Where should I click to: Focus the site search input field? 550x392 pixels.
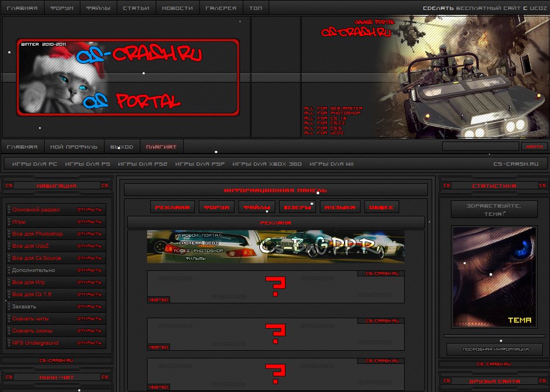(480, 146)
